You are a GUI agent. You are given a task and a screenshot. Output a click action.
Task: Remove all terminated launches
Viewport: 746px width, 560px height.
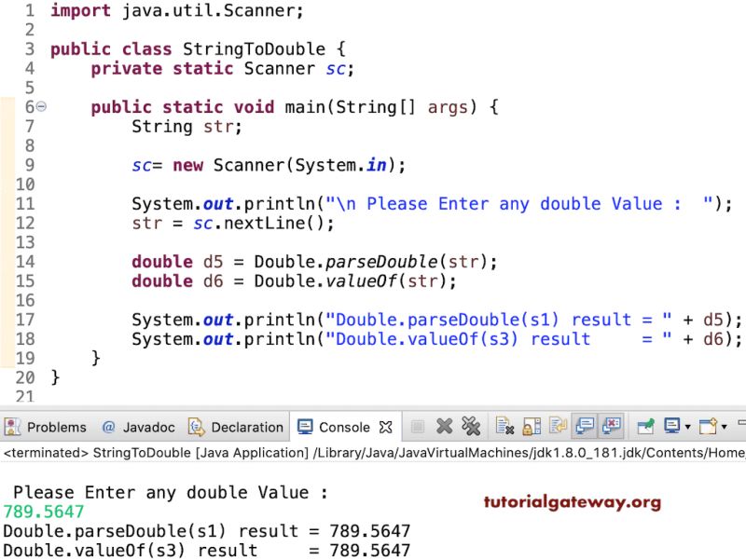(x=468, y=427)
